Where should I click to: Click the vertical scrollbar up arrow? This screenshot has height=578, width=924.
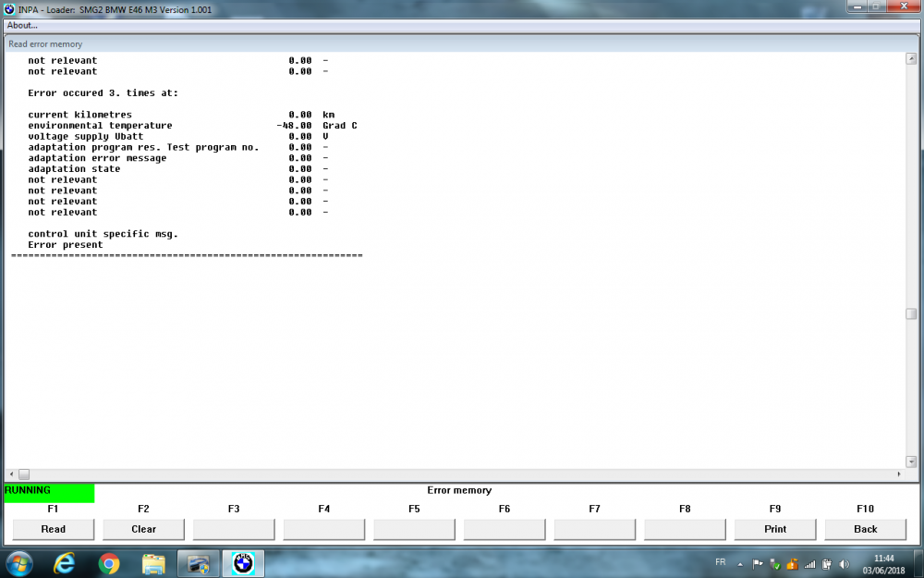911,58
